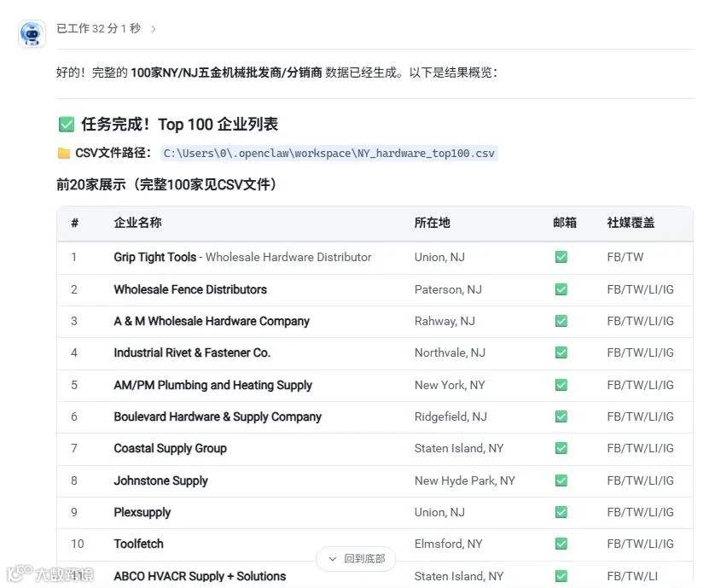Click email checkmark for Plexsupply row
Screen dimensions: 715x588
pos(561,512)
